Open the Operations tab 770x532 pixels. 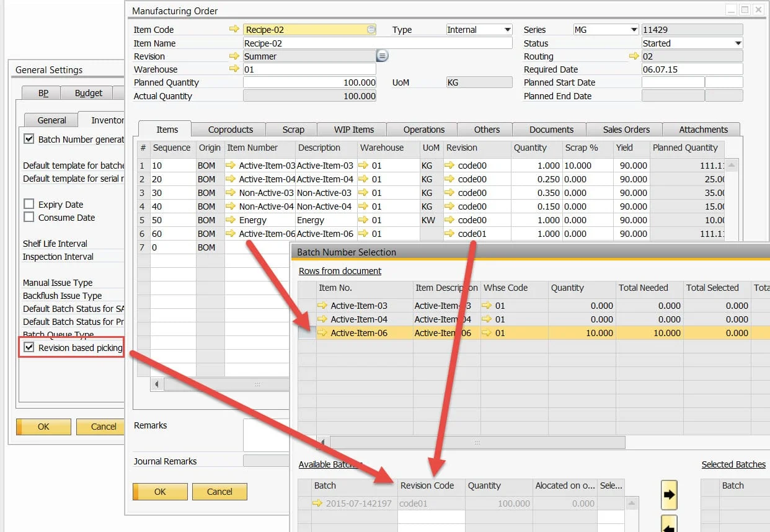point(424,130)
